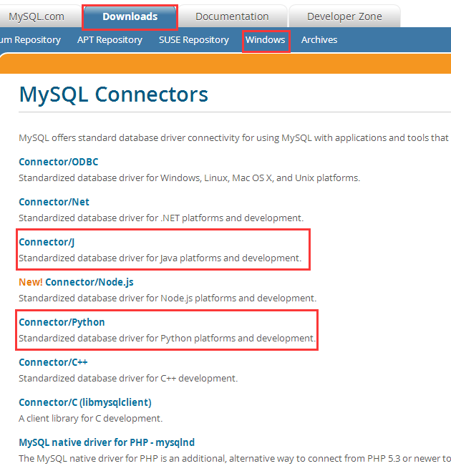Follow the Connector/C++ link
Screen dimensions: 451x476
click(53, 362)
